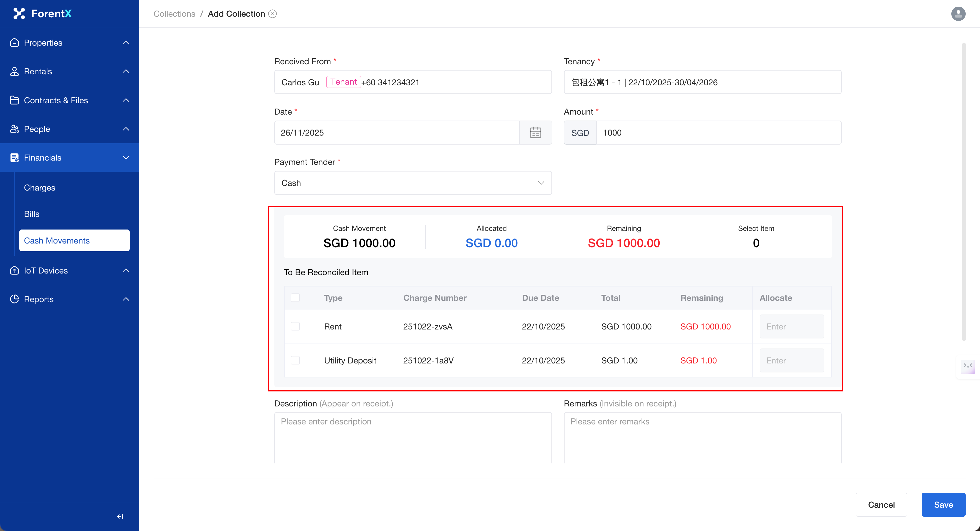The width and height of the screenshot is (980, 531).
Task: Click the Save button
Action: tap(943, 504)
